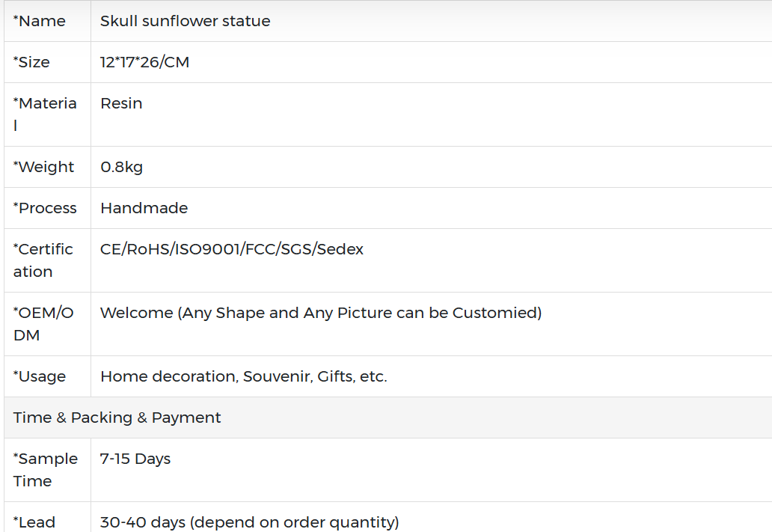
Task: Select the "7-15 Days" sample time value
Action: pos(135,459)
